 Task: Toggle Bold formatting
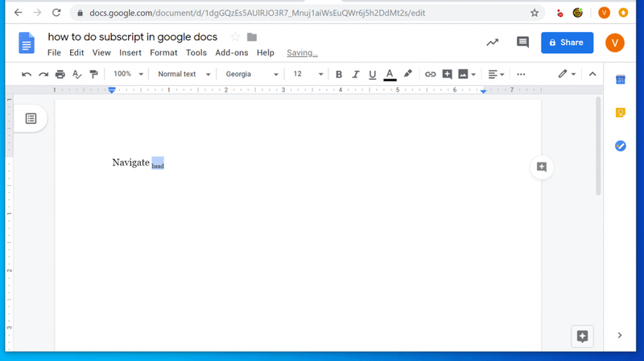pos(338,74)
